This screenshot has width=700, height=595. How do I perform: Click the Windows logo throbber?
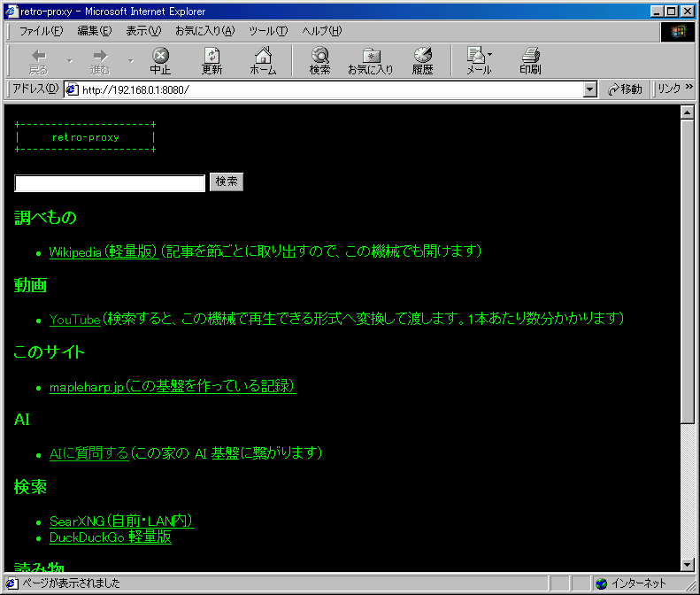[678, 31]
